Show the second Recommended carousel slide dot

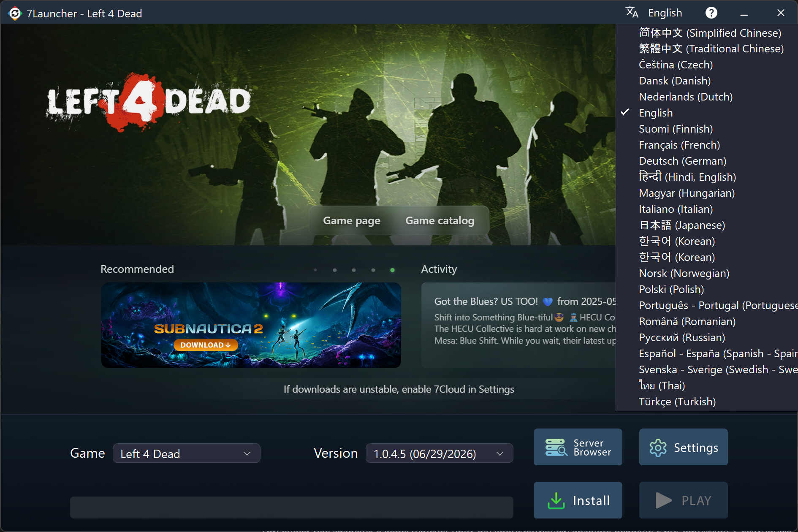click(335, 270)
